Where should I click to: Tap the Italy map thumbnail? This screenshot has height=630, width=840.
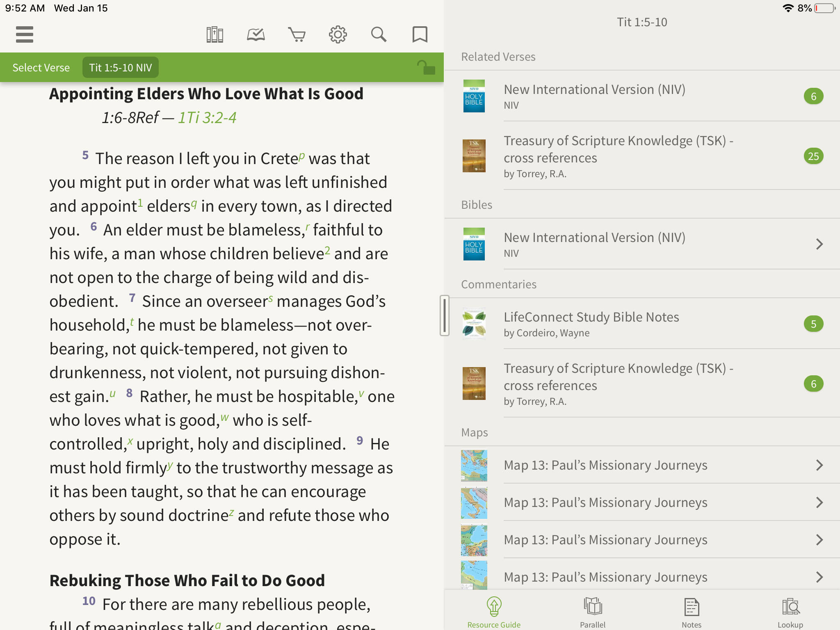tap(474, 503)
